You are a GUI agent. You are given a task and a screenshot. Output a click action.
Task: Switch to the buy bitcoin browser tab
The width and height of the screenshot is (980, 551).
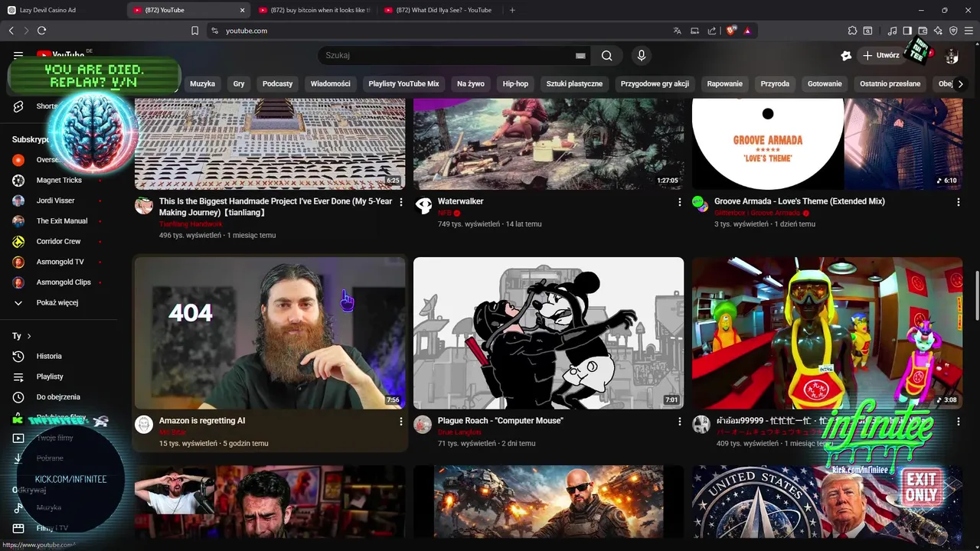[x=315, y=10]
